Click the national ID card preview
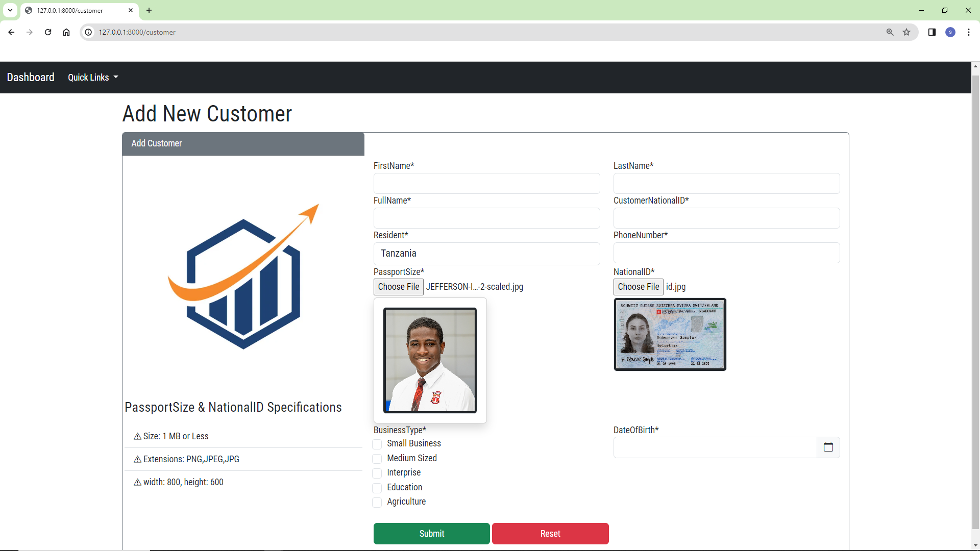The height and width of the screenshot is (551, 980). point(670,334)
